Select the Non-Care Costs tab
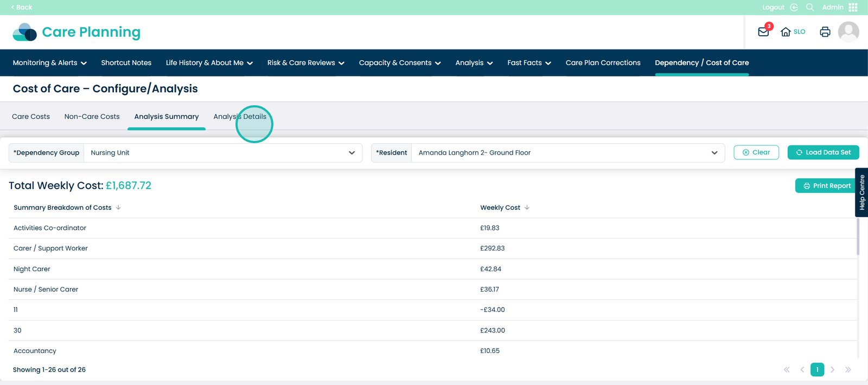The width and height of the screenshot is (868, 385). click(92, 117)
